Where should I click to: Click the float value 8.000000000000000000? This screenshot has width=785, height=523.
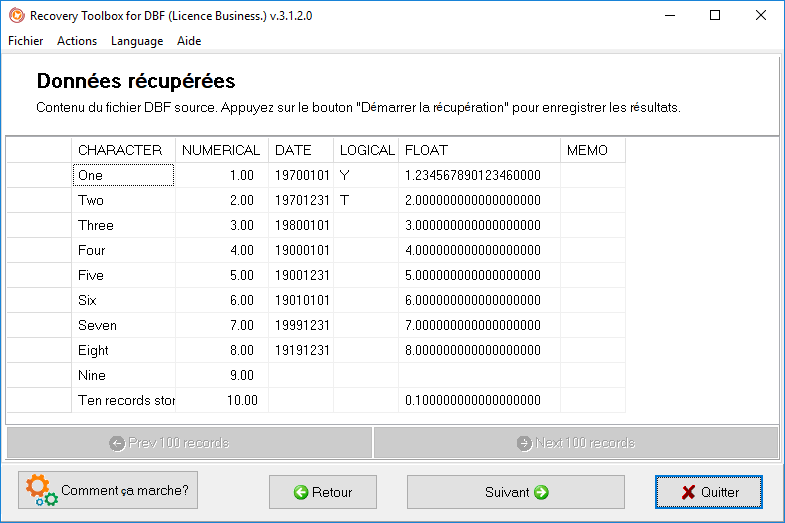479,350
